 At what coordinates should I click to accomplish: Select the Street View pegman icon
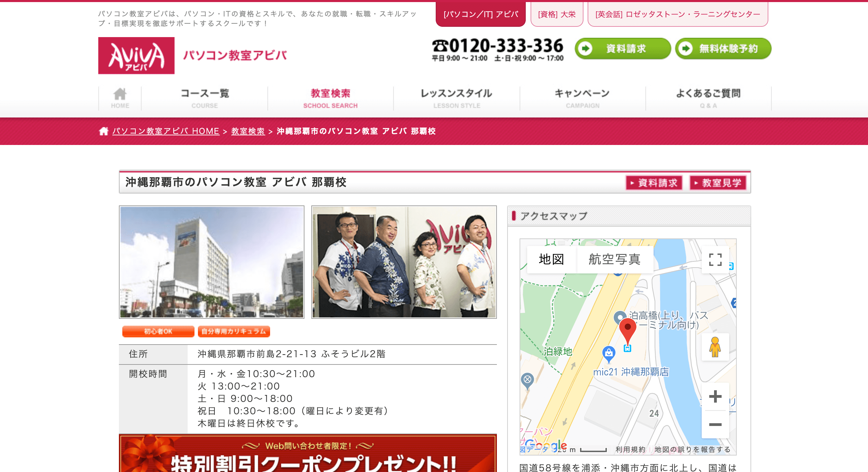(715, 347)
